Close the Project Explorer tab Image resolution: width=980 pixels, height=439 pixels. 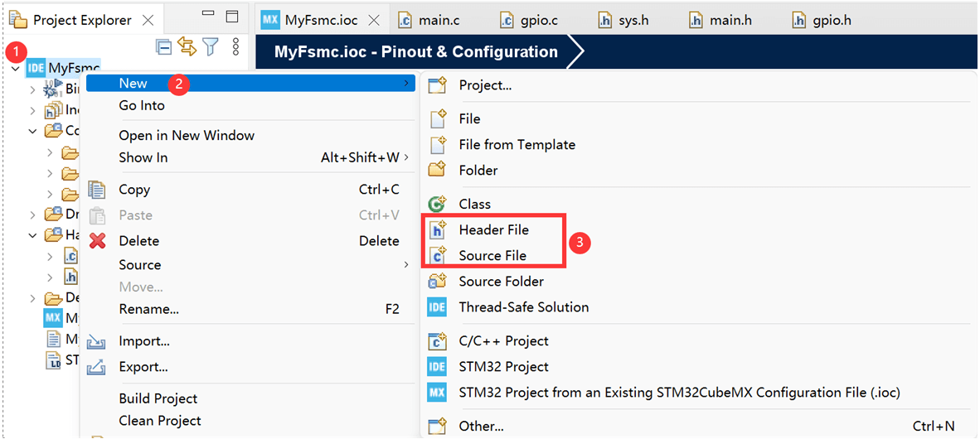[x=148, y=20]
